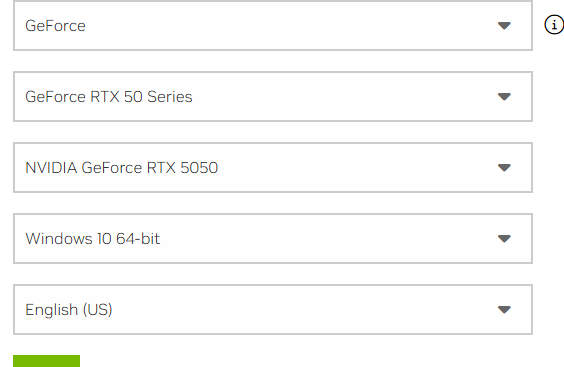Expand the GeForce RTX 50 Series dropdown
564x367 pixels.
point(273,96)
